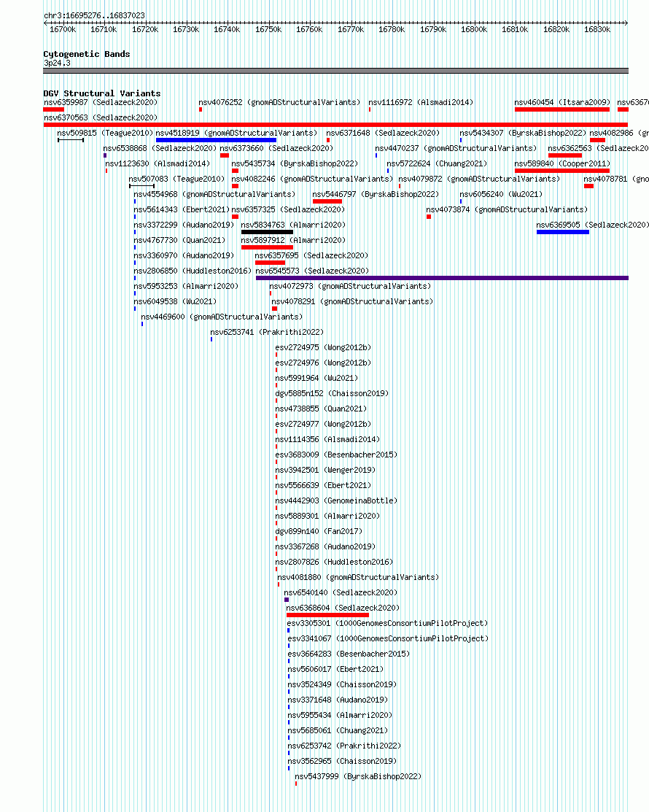Screen dimensions: 649x812
Task: Open nsv4469600 (gnomADStructuralVariants) label
Action: coord(222,317)
